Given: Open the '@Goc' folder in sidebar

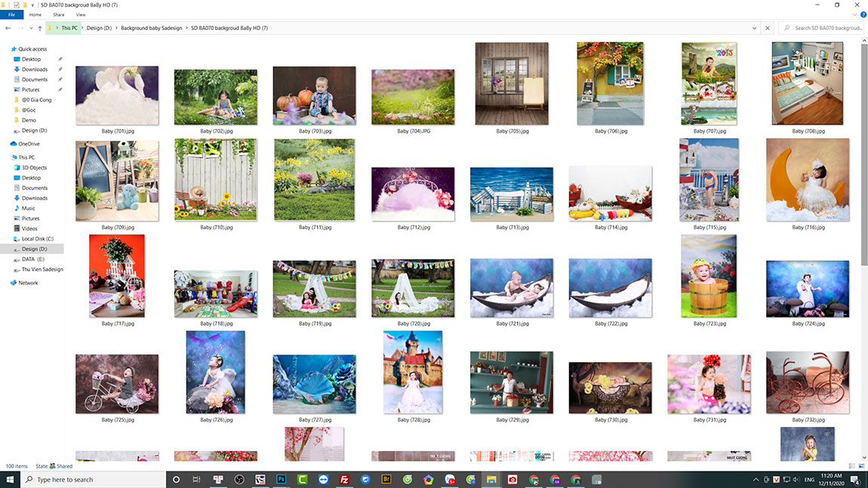Looking at the screenshot, I should (29, 110).
